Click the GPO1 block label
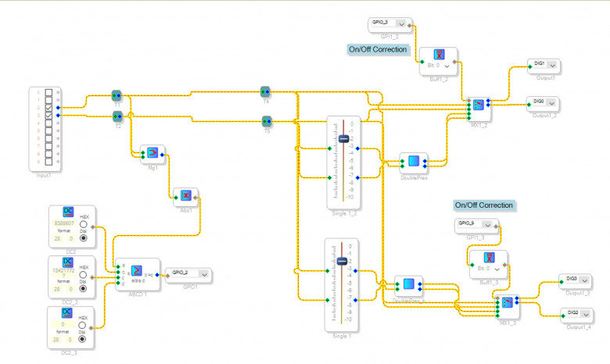This screenshot has height=364, width=610. 190,287
